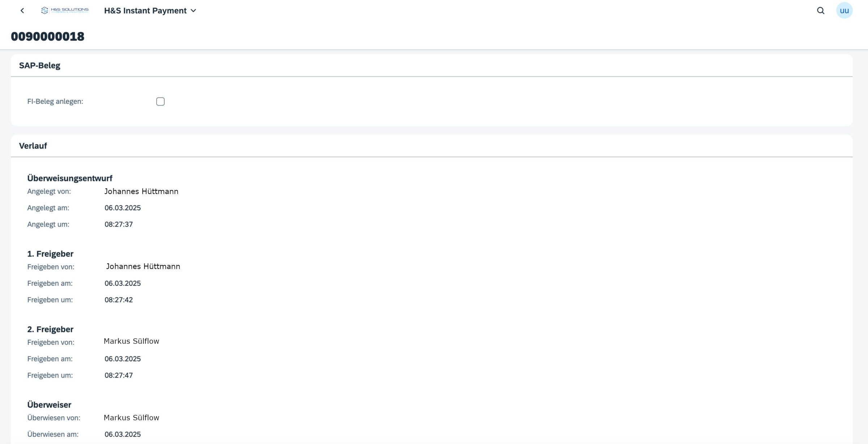Select creator name Johannes Hüttmann under Überweisungsentwurf
Image resolution: width=868 pixels, height=444 pixels.
141,191
